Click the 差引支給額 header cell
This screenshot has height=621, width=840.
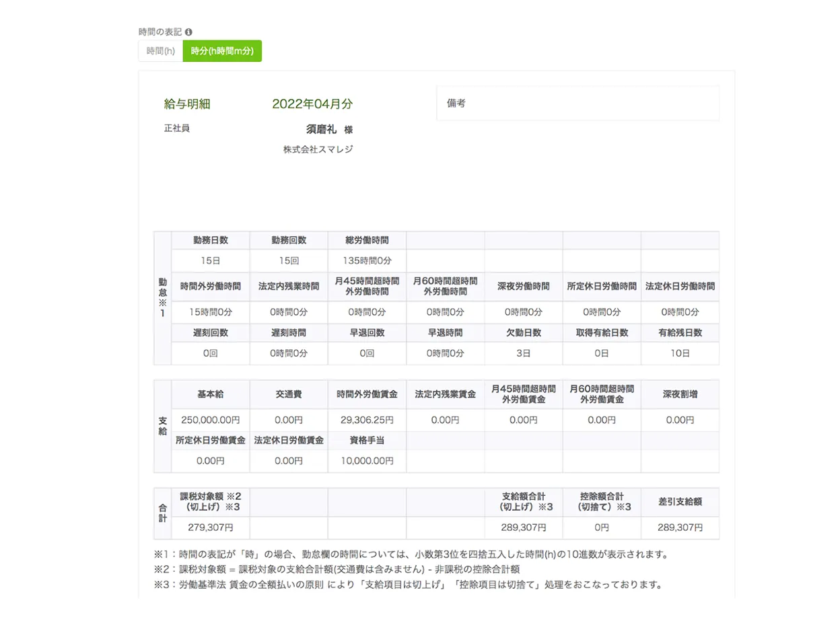click(680, 502)
